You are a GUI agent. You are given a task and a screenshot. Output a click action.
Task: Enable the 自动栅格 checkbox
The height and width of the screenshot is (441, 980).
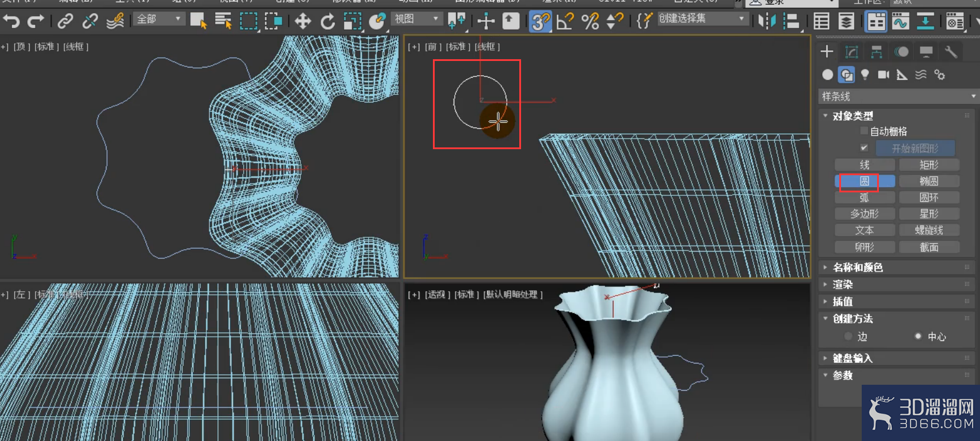864,131
